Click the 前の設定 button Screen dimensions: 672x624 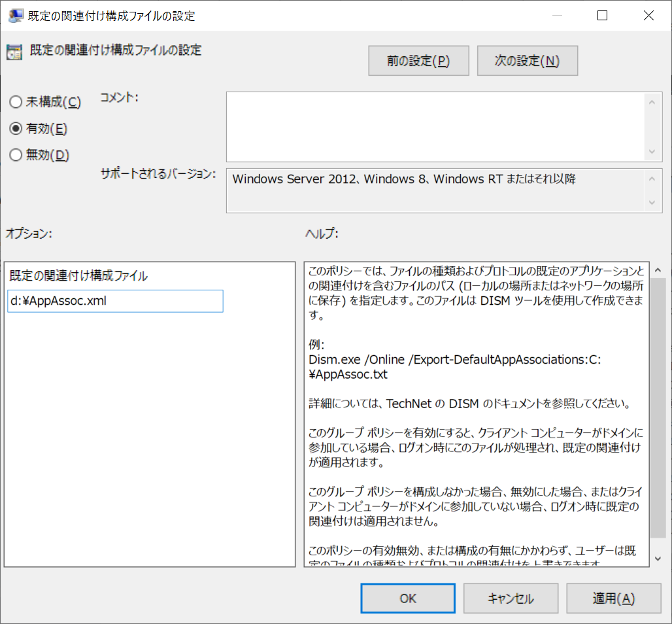coord(418,60)
